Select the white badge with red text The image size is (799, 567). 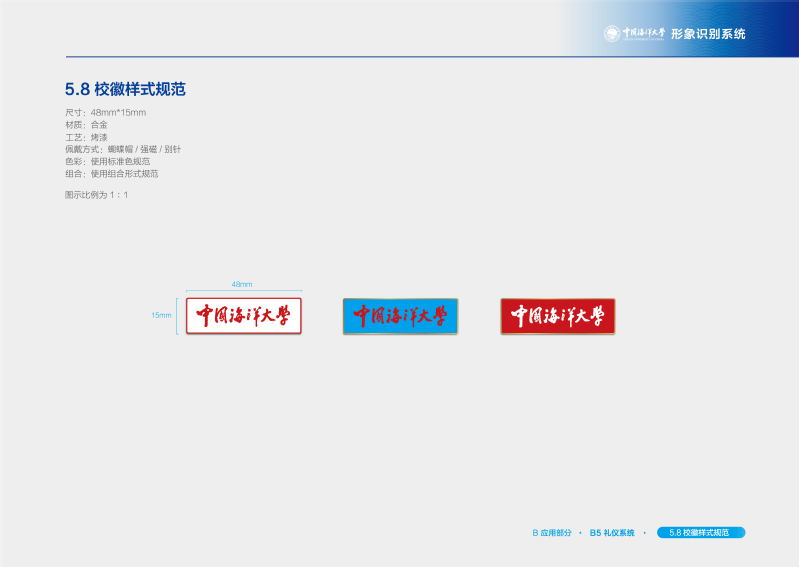(x=243, y=316)
